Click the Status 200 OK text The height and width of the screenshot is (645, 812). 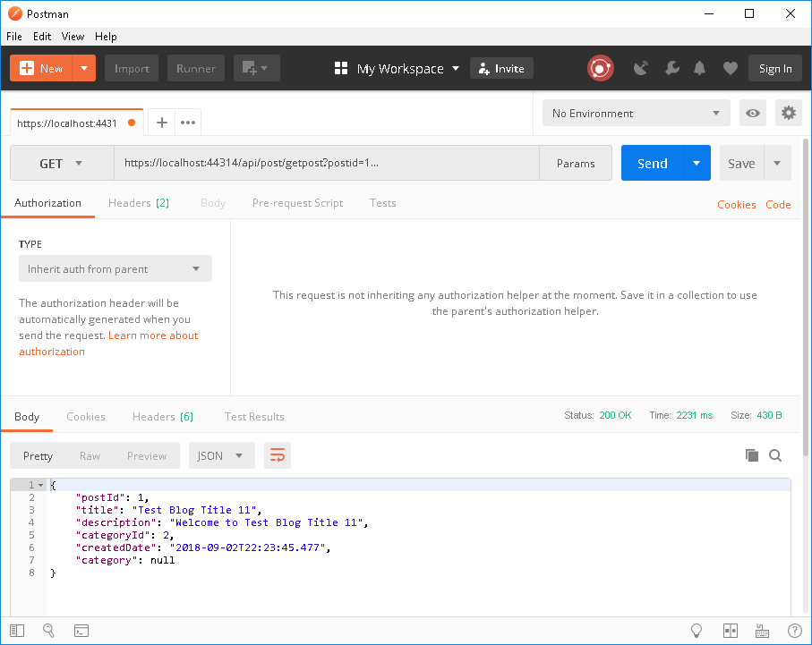[x=598, y=415]
